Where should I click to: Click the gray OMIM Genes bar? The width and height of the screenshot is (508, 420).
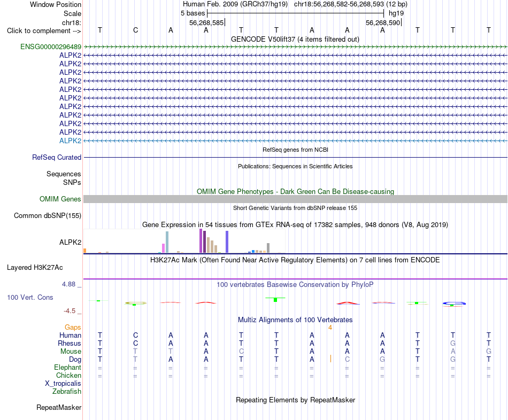295,199
